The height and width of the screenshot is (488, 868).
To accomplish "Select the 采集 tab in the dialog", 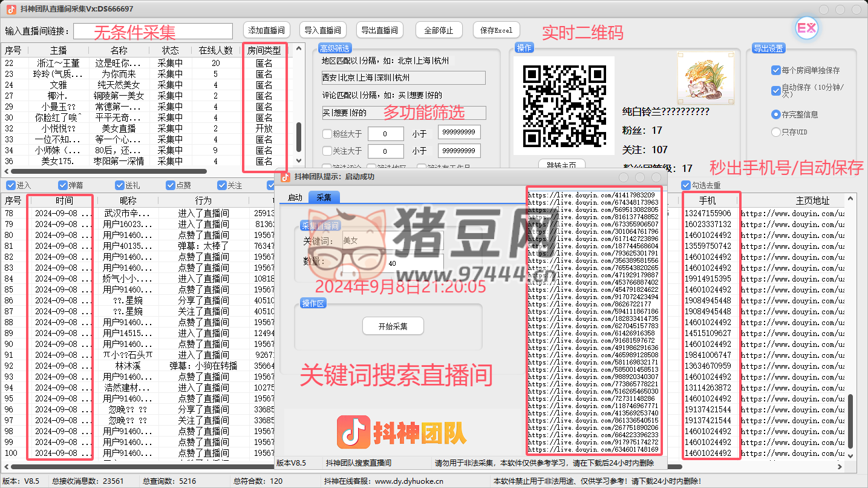I will pos(324,197).
